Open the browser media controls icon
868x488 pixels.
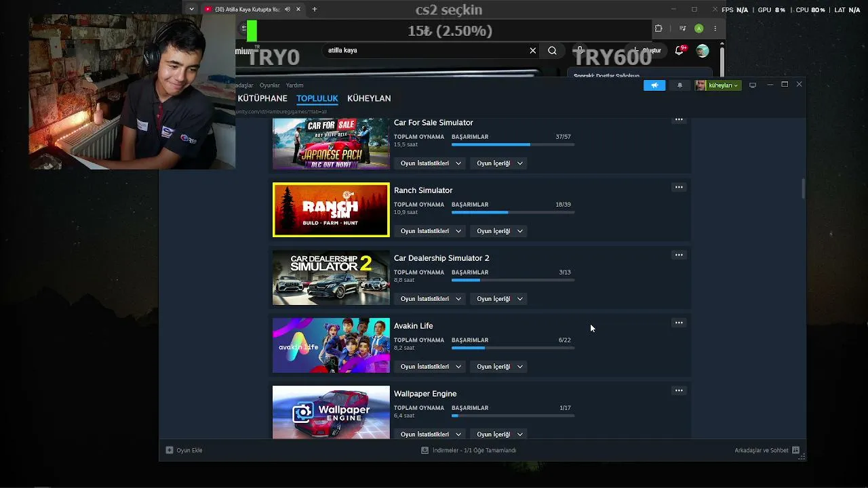click(x=683, y=28)
